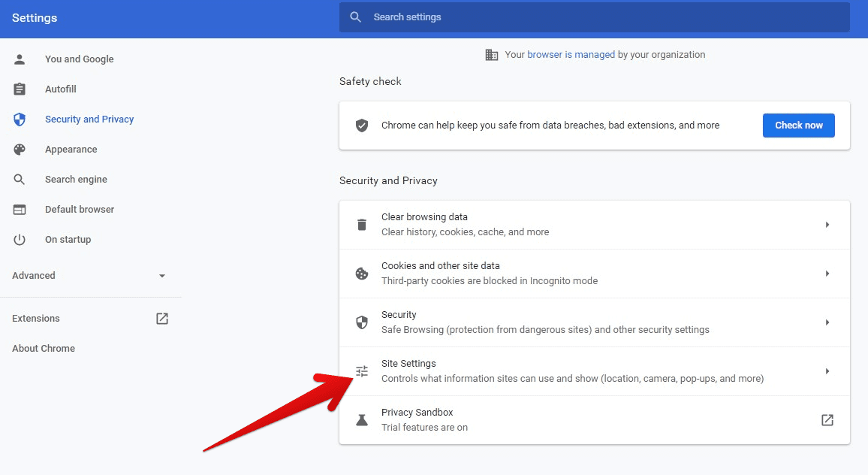The image size is (868, 475).
Task: Go to Search engine settings
Action: (76, 180)
